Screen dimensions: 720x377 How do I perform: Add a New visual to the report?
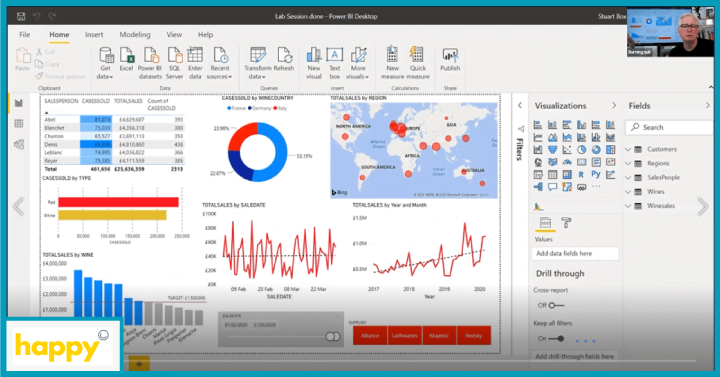click(314, 63)
